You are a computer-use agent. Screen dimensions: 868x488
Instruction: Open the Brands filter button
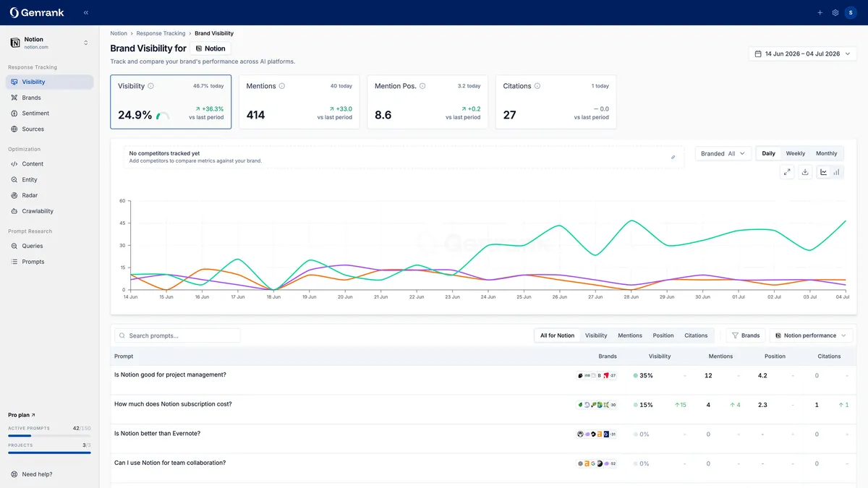pyautogui.click(x=746, y=335)
